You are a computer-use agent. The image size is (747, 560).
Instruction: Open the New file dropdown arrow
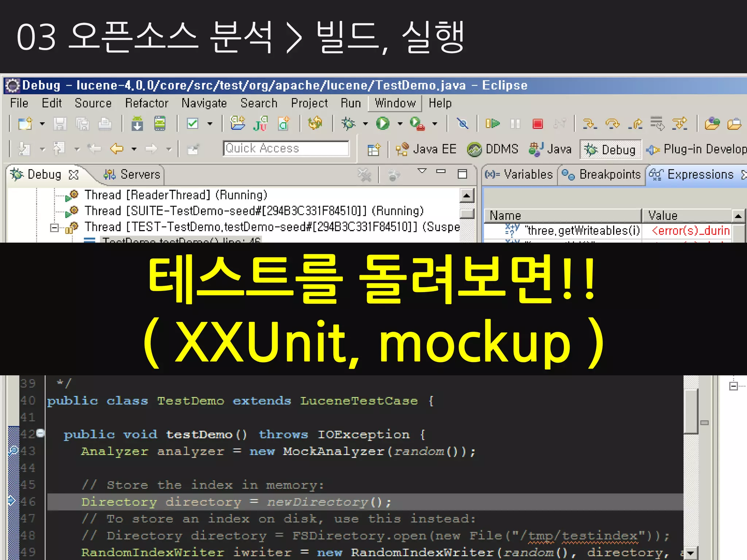[42, 124]
